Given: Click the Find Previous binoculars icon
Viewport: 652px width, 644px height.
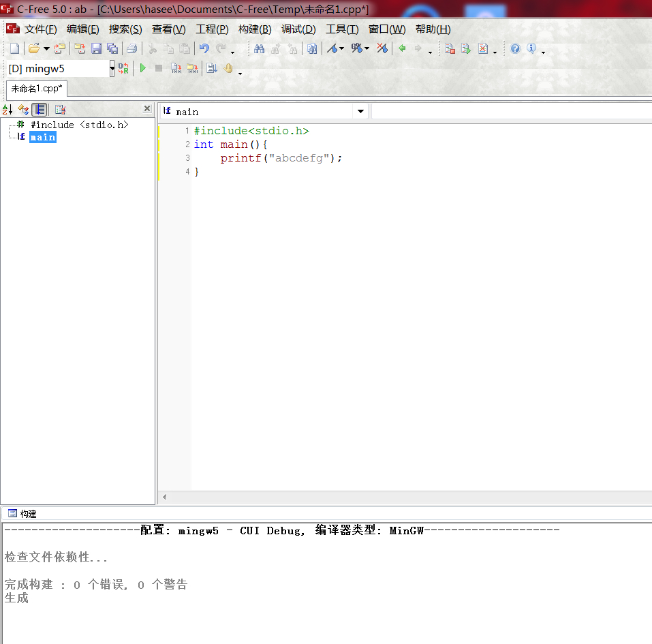Looking at the screenshot, I should tap(293, 48).
